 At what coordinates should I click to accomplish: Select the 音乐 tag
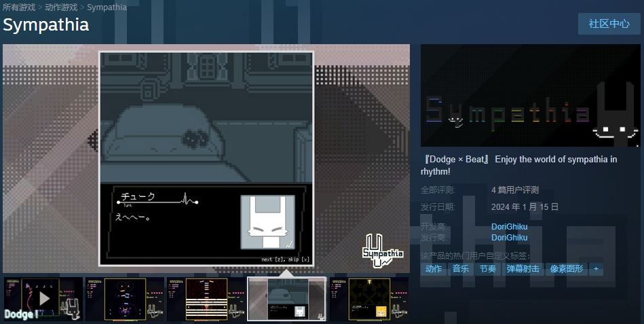(x=461, y=269)
